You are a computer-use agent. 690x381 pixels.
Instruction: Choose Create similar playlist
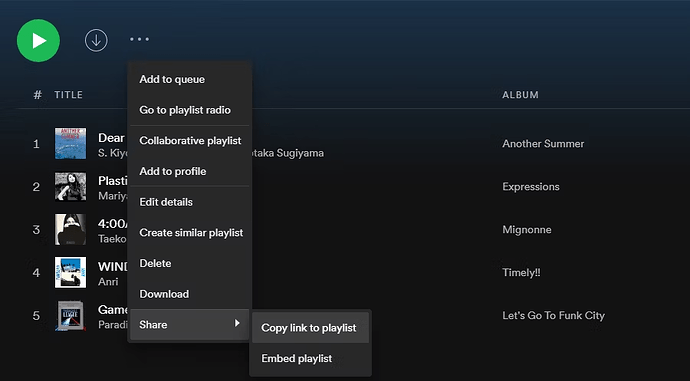point(190,233)
